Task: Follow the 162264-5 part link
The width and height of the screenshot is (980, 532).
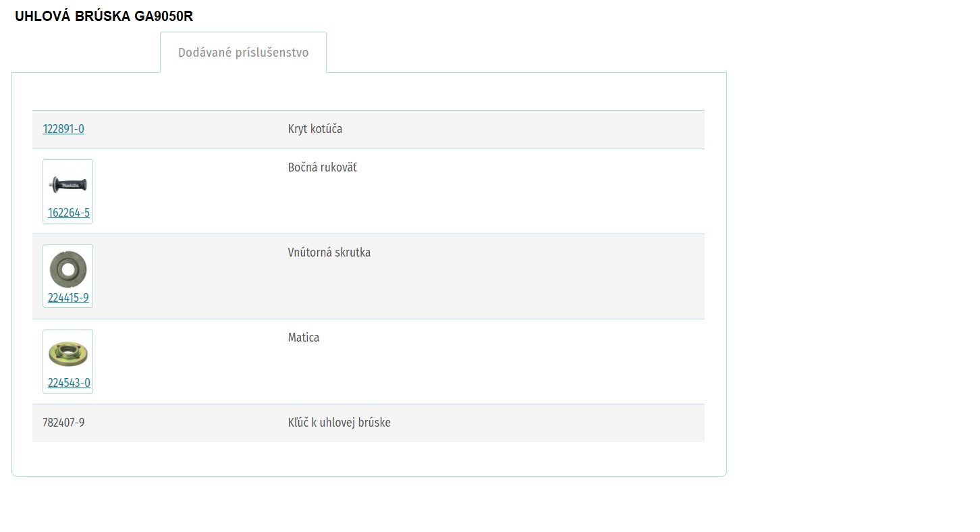Action: [69, 213]
